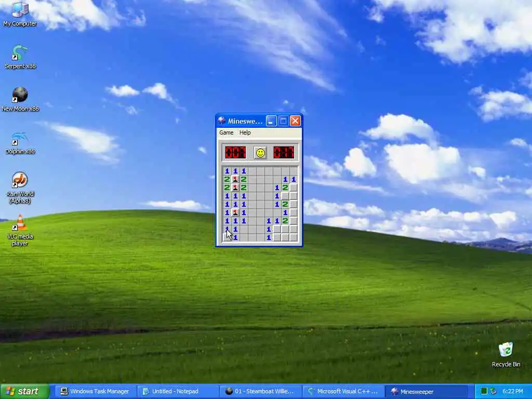Uncover the hidden cell right of the third-row green 2
532x399 pixels.
click(x=294, y=187)
